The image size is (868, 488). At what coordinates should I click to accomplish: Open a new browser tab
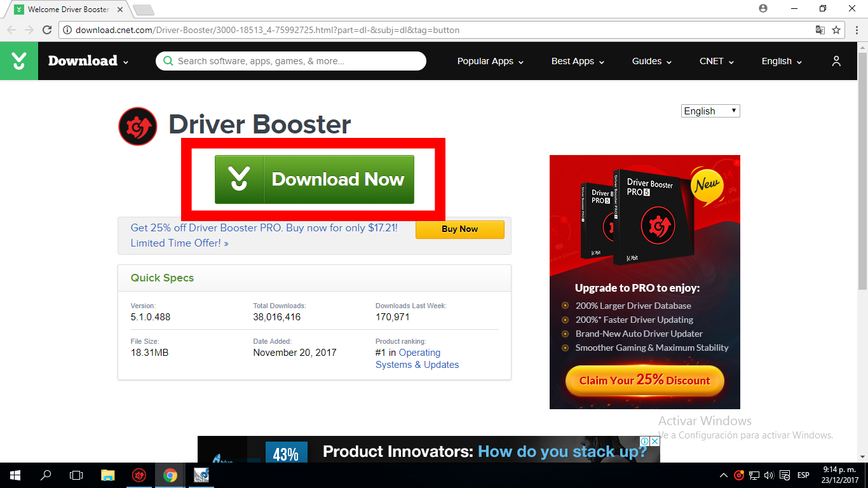144,10
